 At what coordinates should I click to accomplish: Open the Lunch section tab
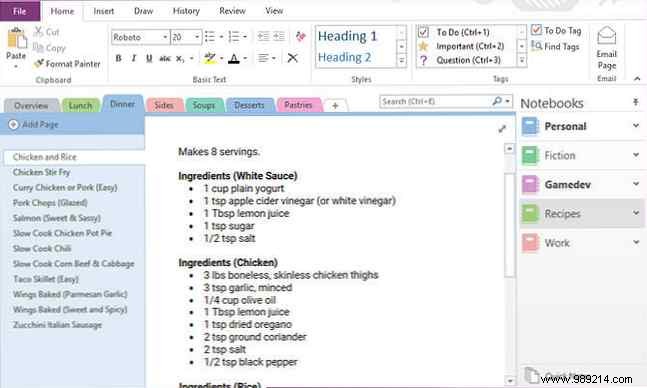point(80,106)
